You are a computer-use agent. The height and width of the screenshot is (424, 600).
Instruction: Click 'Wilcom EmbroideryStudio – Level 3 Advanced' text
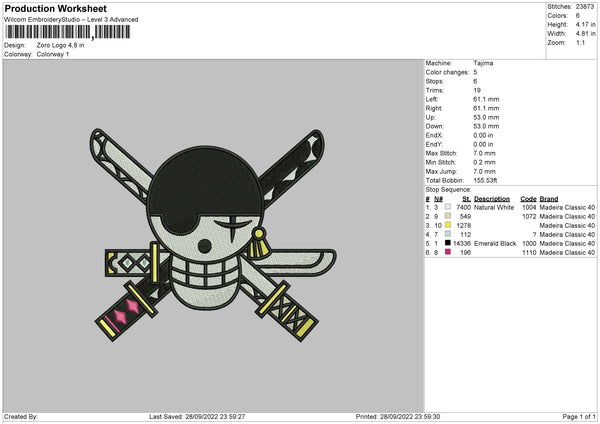71,20
